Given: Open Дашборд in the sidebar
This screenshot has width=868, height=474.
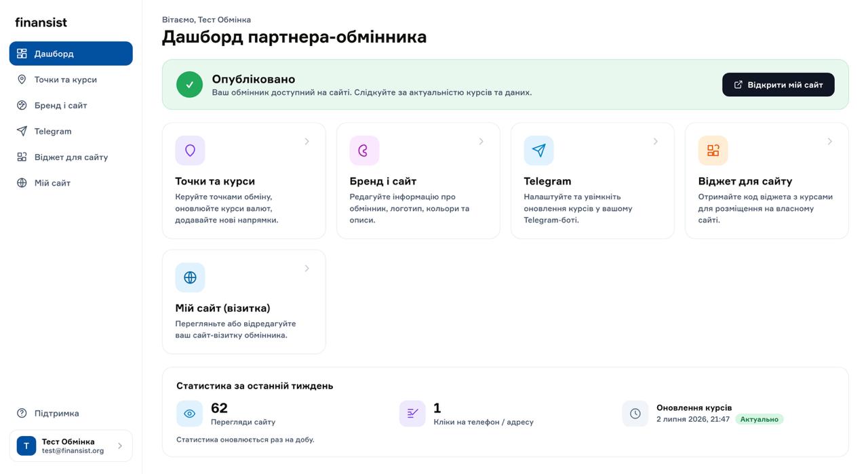Looking at the screenshot, I should coord(71,54).
